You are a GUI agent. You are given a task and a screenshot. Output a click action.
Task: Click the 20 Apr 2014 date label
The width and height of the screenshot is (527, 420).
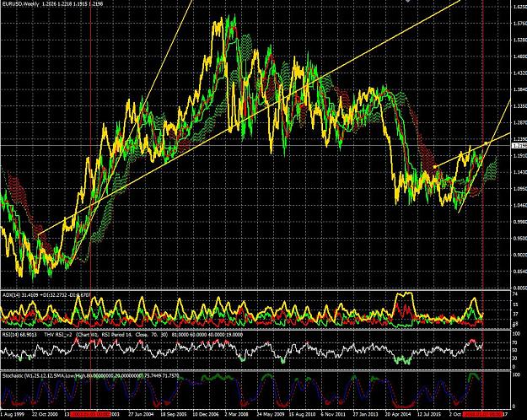[x=398, y=414]
